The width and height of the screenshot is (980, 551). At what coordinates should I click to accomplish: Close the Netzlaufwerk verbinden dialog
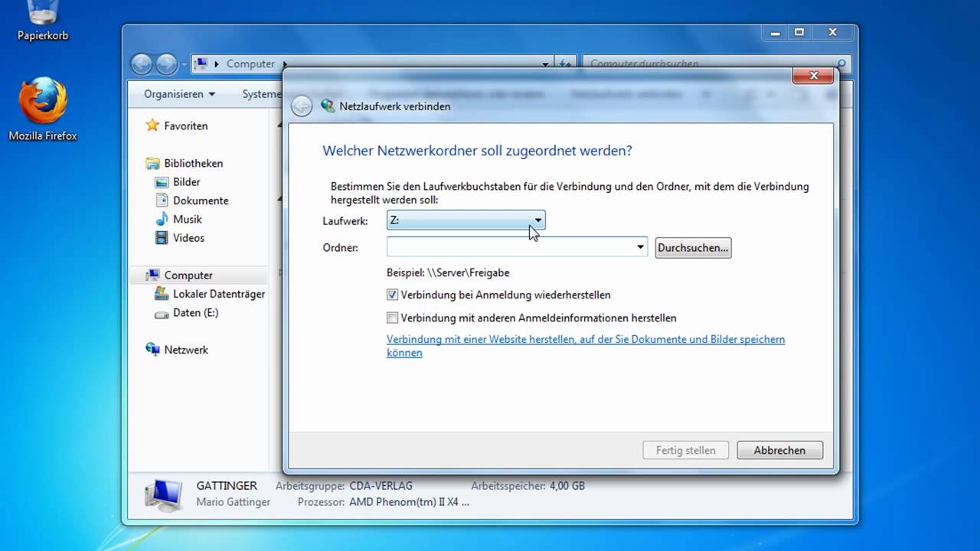[813, 75]
